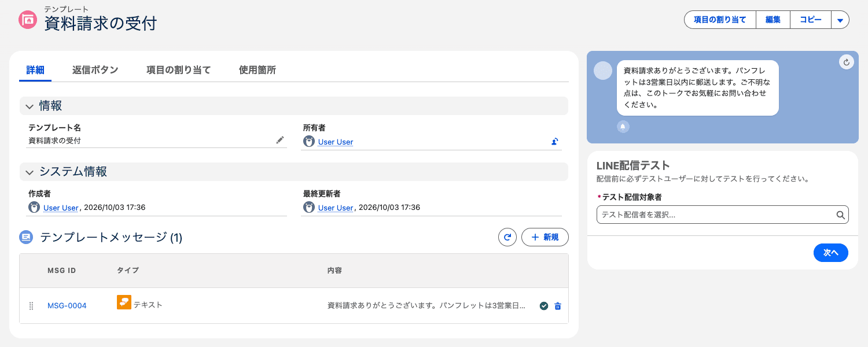The width and height of the screenshot is (868, 347).
Task: Click the orange テキスト message type icon
Action: tap(124, 302)
